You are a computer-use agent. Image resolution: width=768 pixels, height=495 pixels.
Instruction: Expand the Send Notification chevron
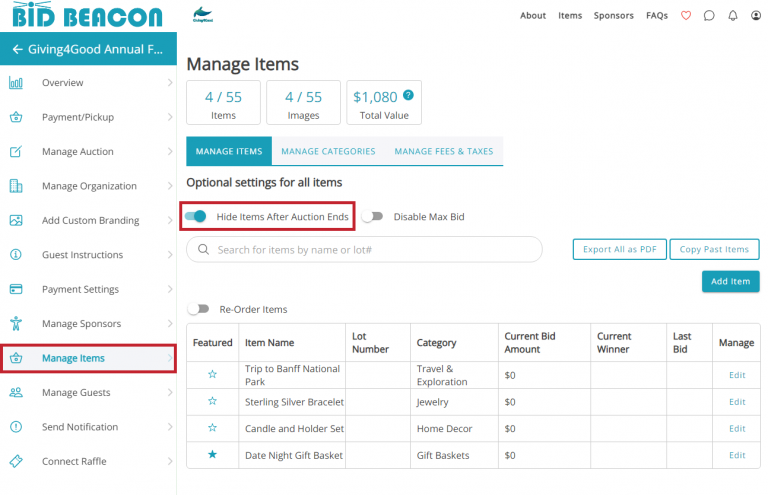[169, 426]
